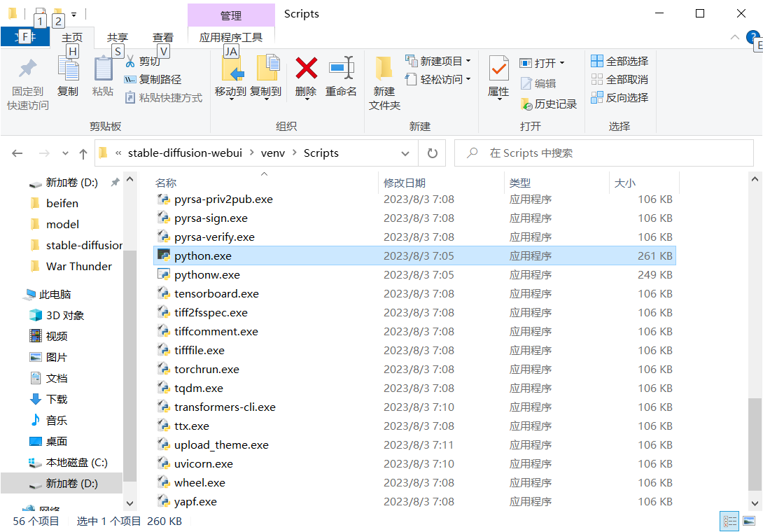Click the refresh icon beside address bar
763x532 pixels.
432,153
